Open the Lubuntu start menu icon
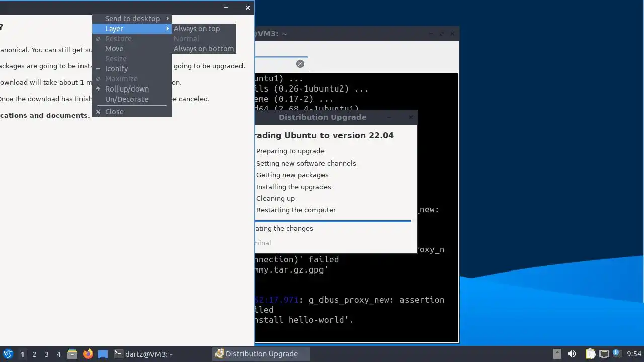Viewport: 644px width, 362px height. click(8, 354)
